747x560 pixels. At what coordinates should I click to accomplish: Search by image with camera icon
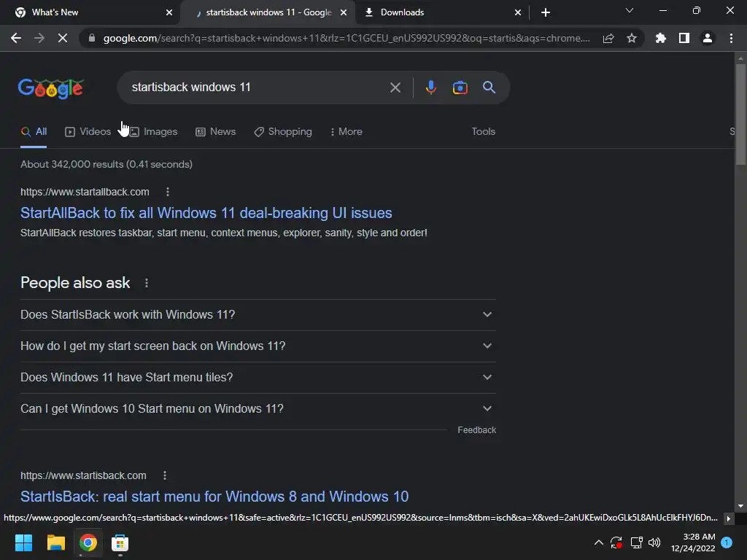pyautogui.click(x=460, y=87)
